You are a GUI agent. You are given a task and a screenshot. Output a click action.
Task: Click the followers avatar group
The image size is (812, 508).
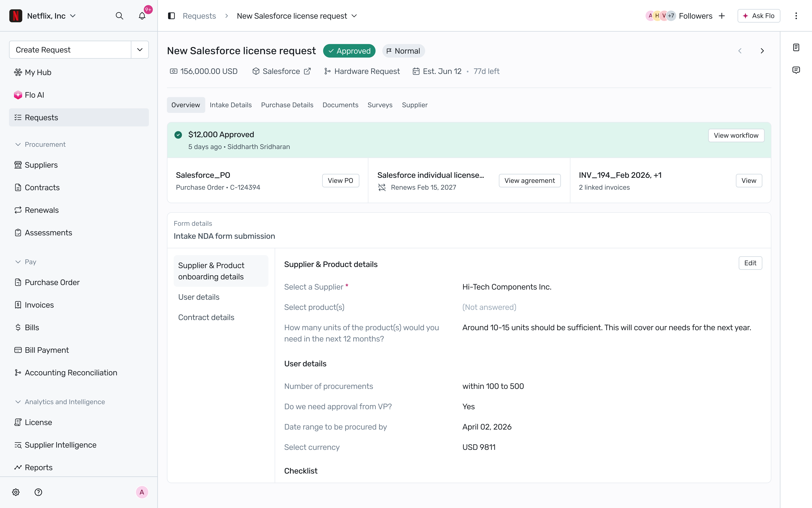(x=661, y=16)
